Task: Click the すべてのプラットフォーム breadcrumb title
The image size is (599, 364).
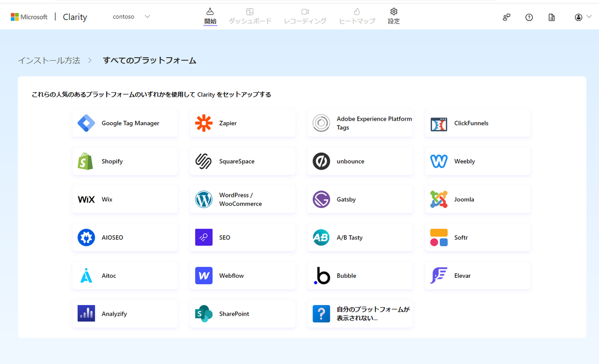Action: [x=149, y=60]
